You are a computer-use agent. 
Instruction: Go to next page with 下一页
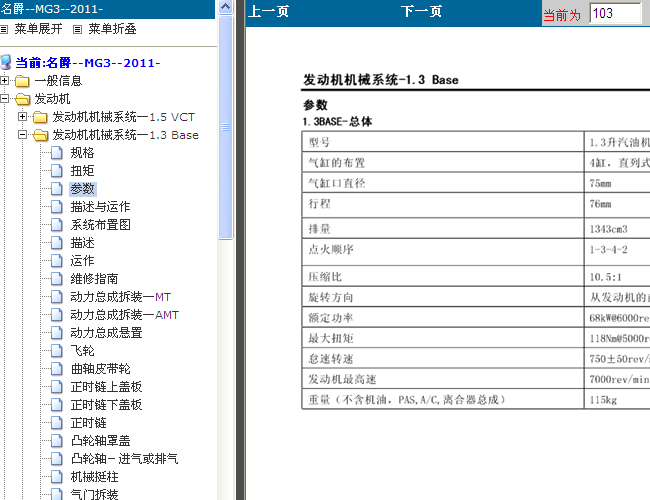(421, 11)
